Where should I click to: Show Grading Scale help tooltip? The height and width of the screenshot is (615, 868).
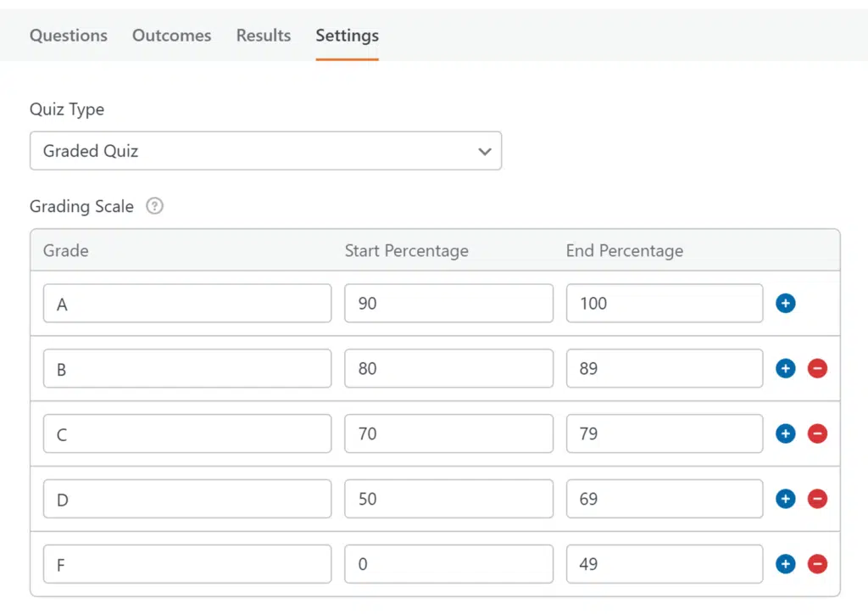[x=154, y=206]
